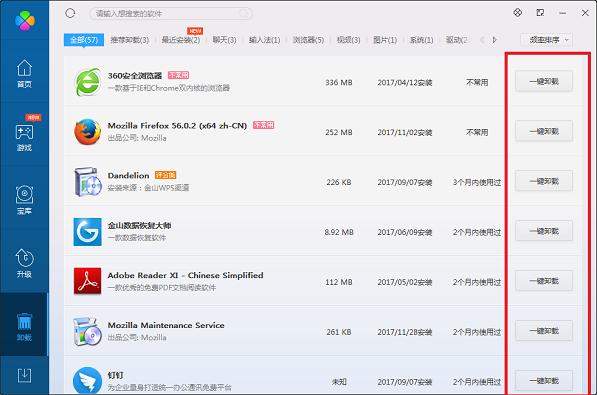Open the diamond-shaped skin icon in title bar
This screenshot has width=597, height=395.
click(x=517, y=13)
